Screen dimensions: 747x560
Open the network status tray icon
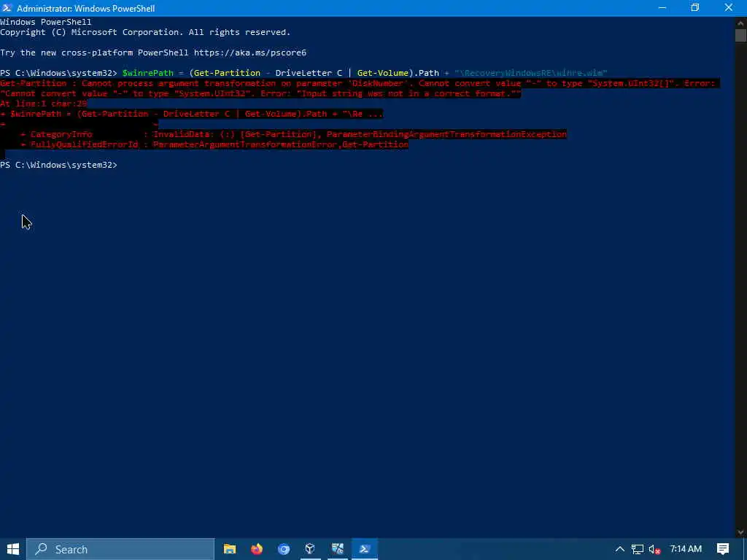638,550
